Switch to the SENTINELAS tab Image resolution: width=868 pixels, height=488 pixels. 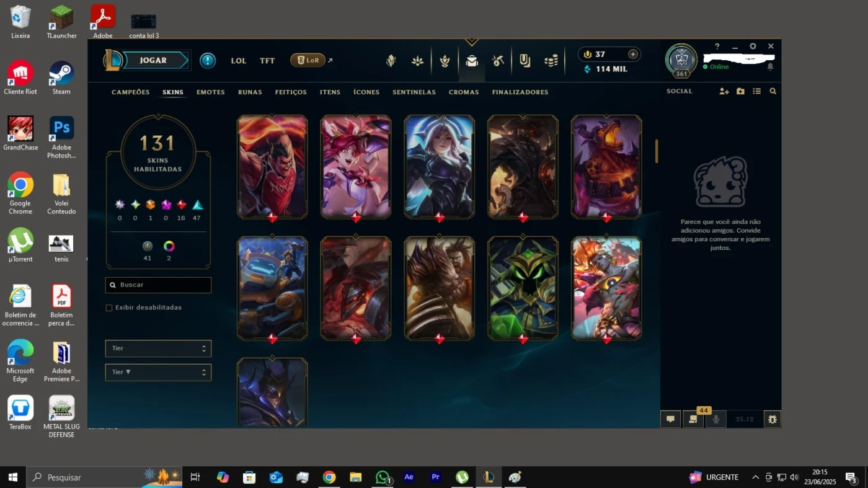pyautogui.click(x=414, y=92)
